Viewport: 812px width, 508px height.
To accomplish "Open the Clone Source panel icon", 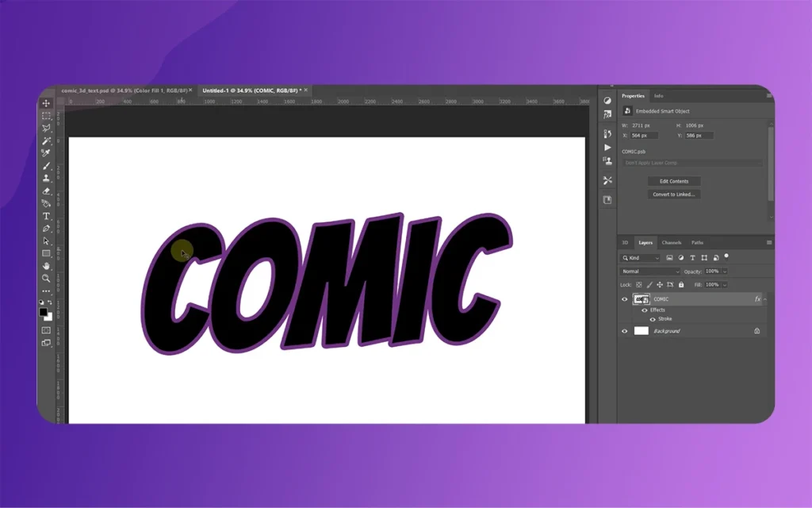I will [x=607, y=161].
